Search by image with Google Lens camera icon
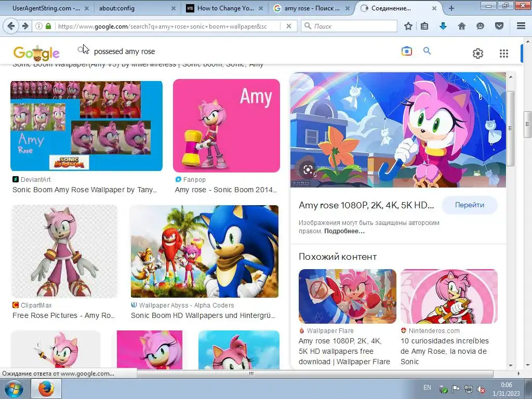 406,51
